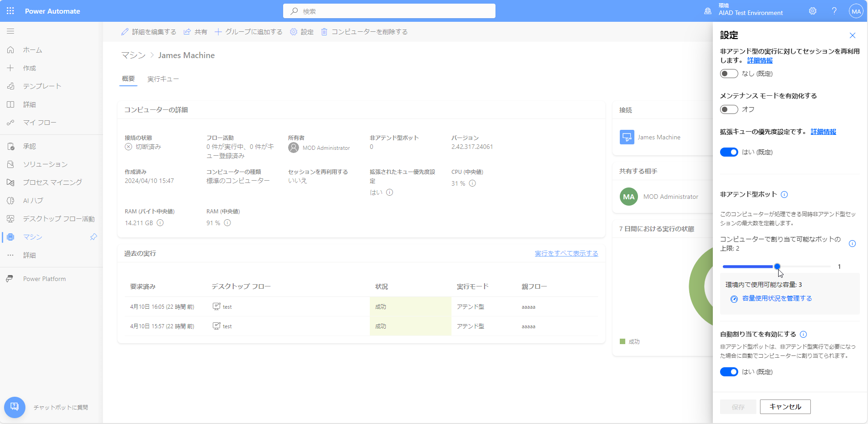This screenshot has width=868, height=424.
Task: Click 設定 toolbar command
Action: click(302, 32)
